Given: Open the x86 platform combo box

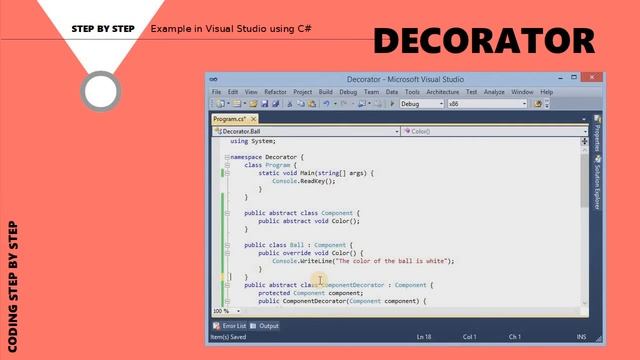Looking at the screenshot, I should click(487, 104).
